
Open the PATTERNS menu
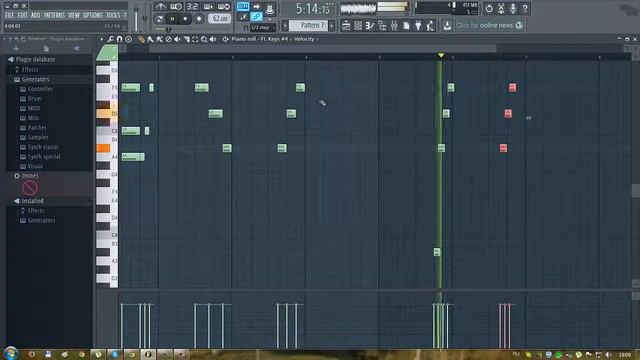(x=54, y=16)
